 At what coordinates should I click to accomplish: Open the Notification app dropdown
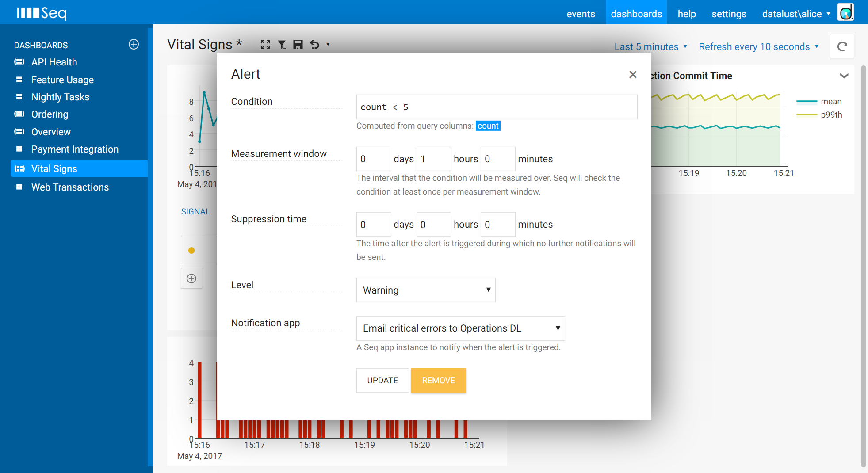[x=461, y=328]
